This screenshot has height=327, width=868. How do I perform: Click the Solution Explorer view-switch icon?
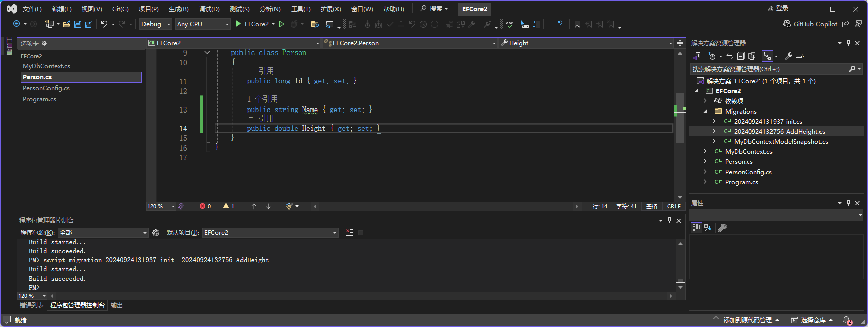[x=697, y=56]
